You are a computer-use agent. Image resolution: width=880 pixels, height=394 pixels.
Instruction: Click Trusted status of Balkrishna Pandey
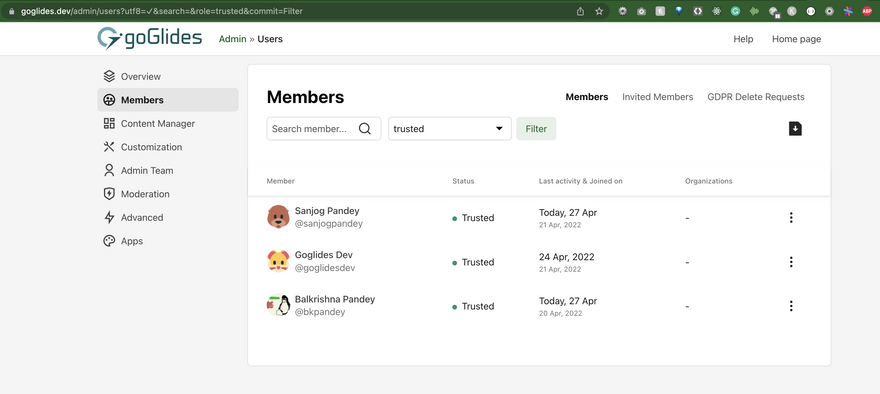(x=473, y=306)
